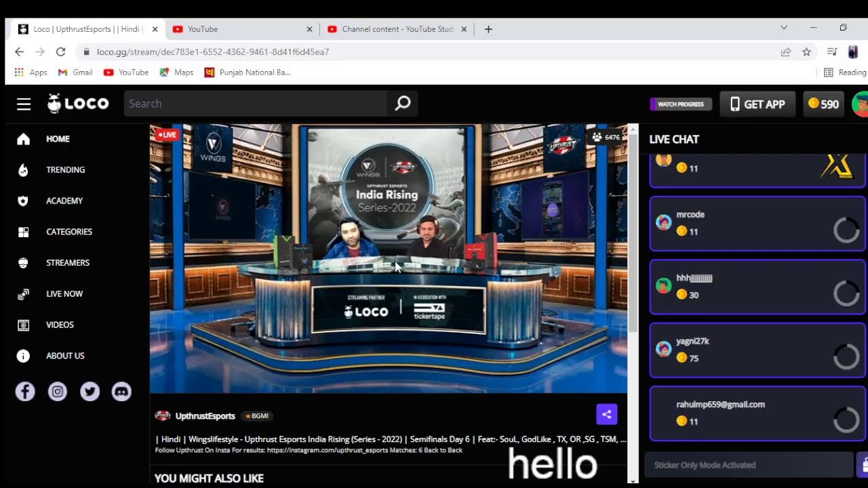This screenshot has width=868, height=488.
Task: Click the UpthrustEsports channel avatar
Action: tap(163, 416)
